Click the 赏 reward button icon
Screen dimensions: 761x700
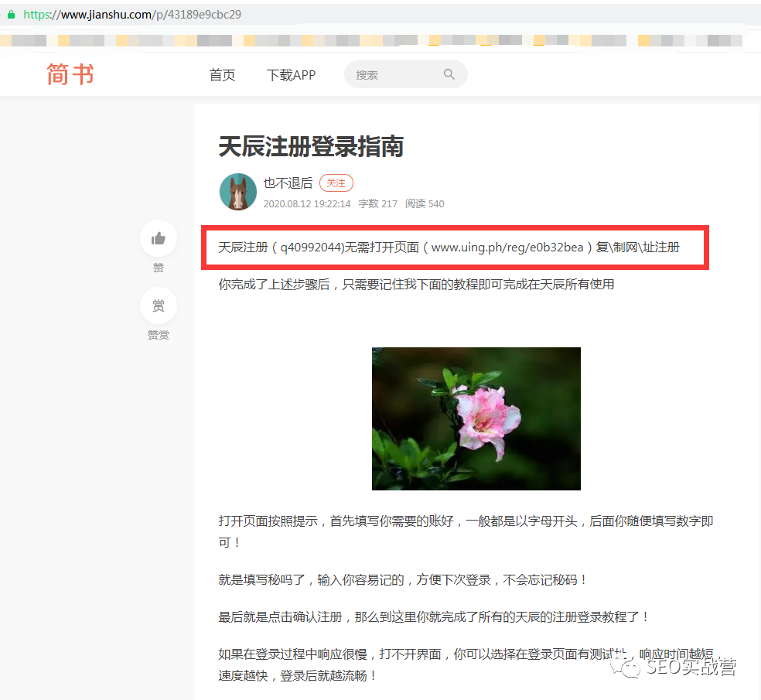click(x=159, y=306)
